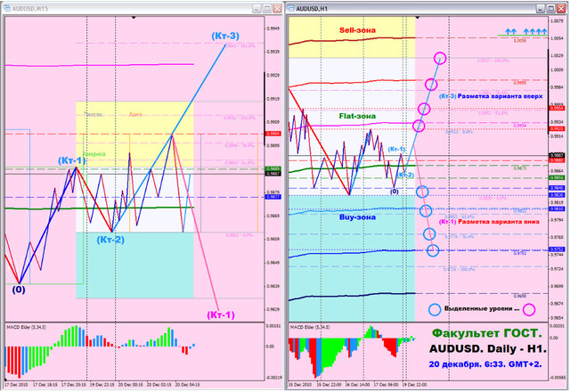Viewport: 570px width, 392px height.
Task: Minimize the AUDUSD,H1 chart window
Action: click(x=541, y=8)
